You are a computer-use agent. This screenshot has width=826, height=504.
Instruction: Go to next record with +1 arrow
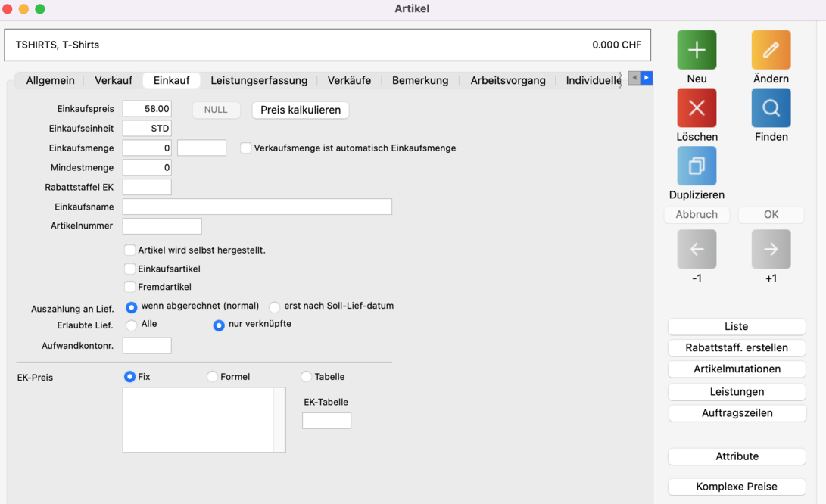(771, 249)
